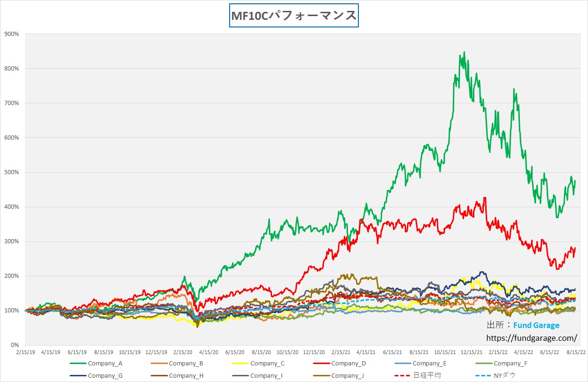Select the Company_I legend entry
The image size is (588, 382).
pos(267,375)
